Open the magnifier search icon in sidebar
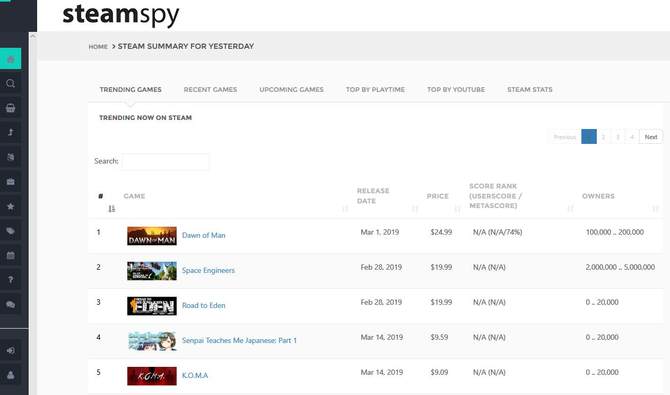 pos(11,83)
